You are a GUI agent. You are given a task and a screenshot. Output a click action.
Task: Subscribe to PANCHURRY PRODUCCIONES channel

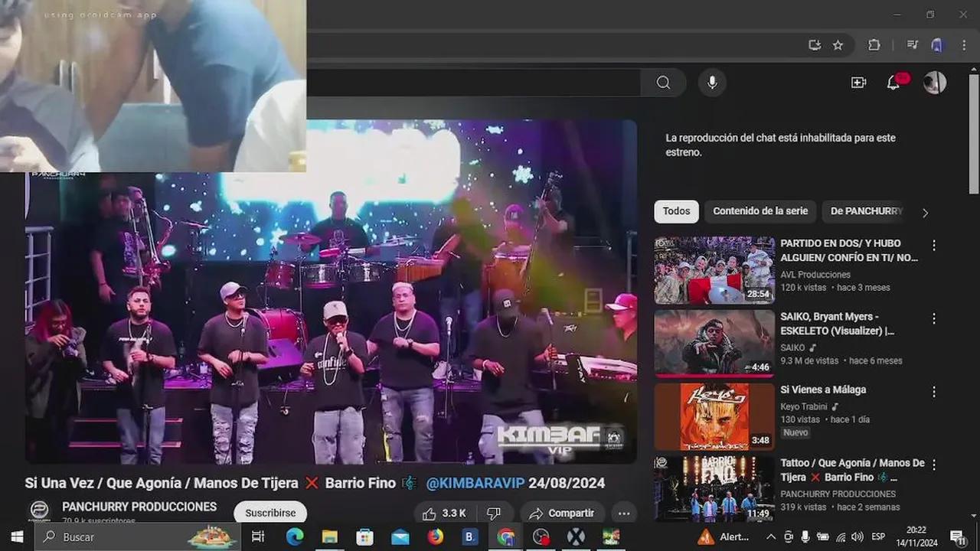[x=270, y=513]
